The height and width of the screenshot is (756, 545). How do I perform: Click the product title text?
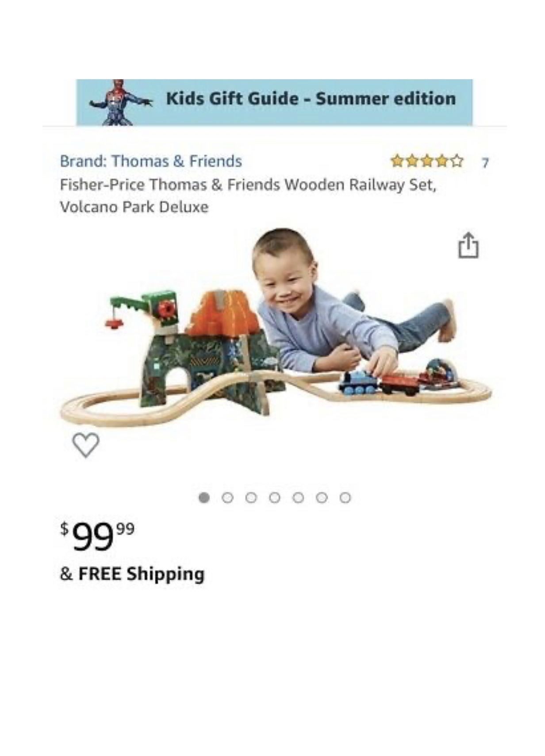tap(248, 196)
